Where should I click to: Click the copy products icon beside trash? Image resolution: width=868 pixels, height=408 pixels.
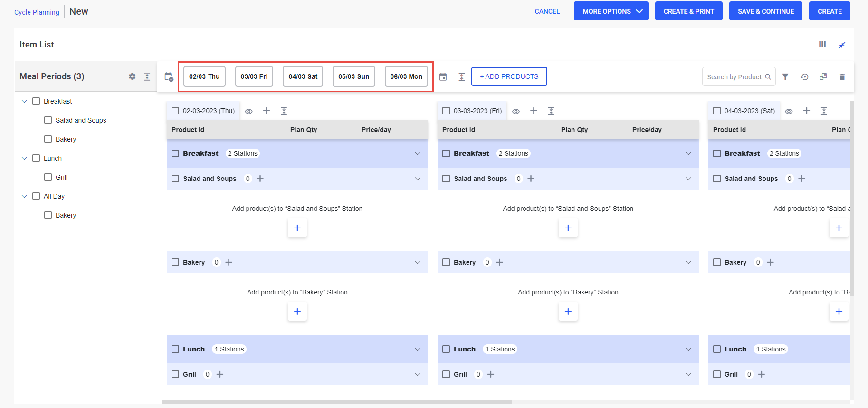tap(823, 77)
